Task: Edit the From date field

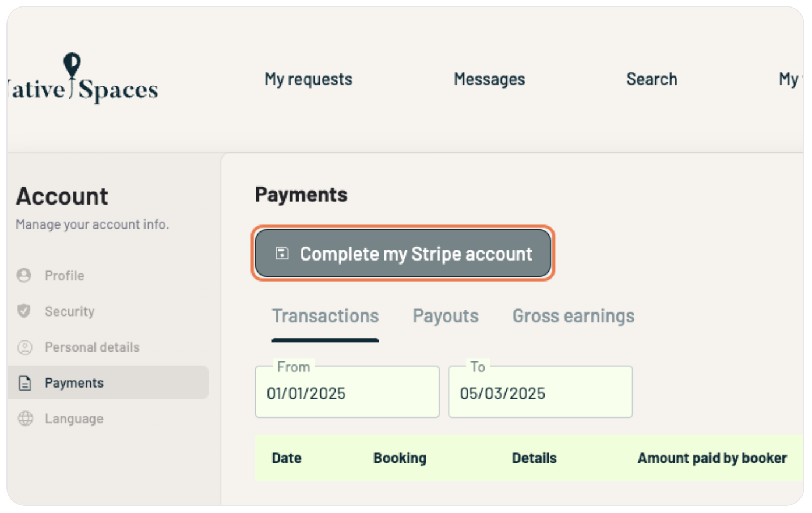Action: coord(347,393)
